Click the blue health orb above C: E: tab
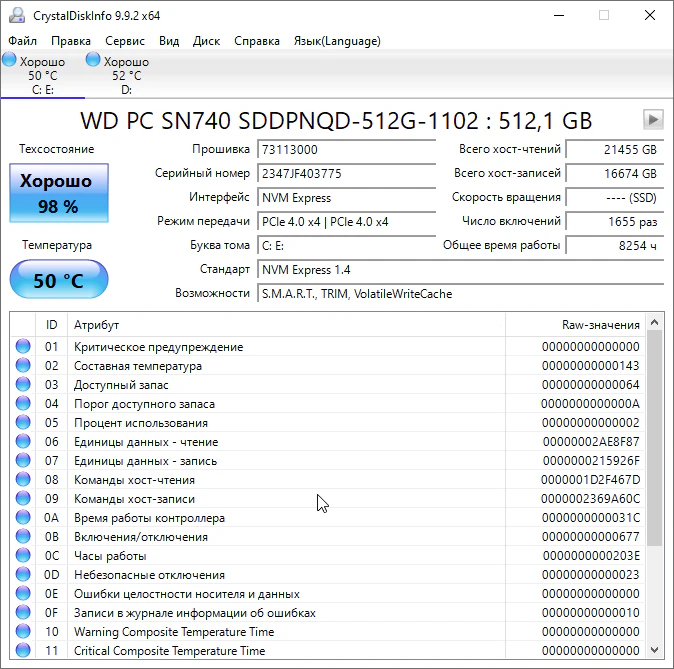Screen dimensions: 674x669 [9, 59]
